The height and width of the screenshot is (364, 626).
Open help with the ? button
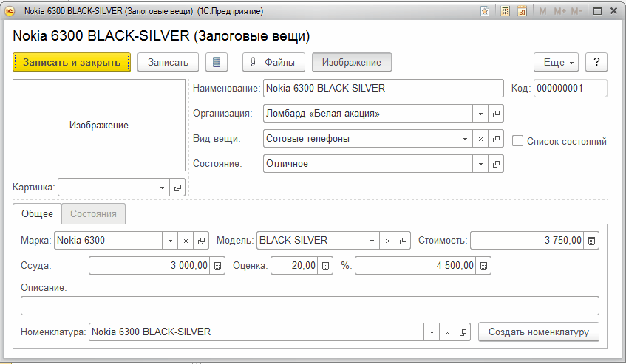596,62
